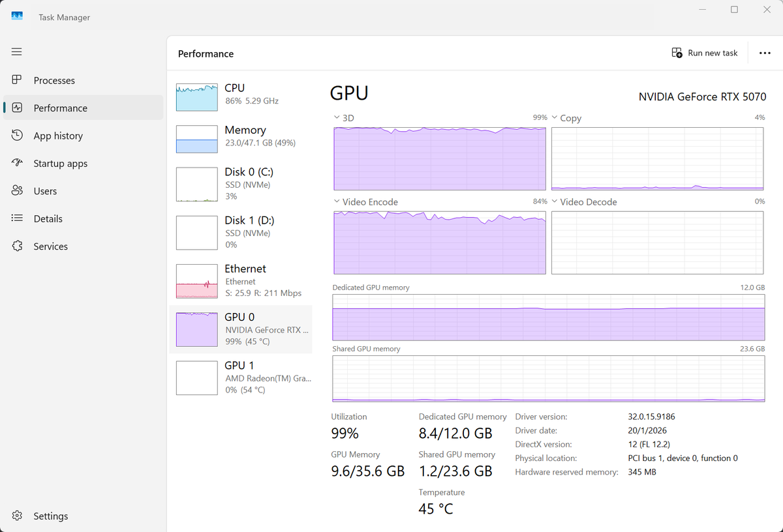Minimize the Task Manager window
The height and width of the screenshot is (532, 783).
[702, 9]
